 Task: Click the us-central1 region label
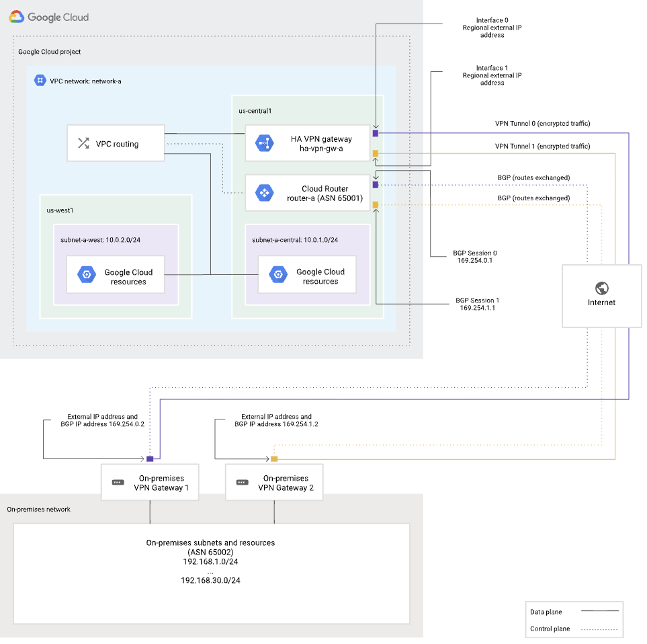point(255,111)
